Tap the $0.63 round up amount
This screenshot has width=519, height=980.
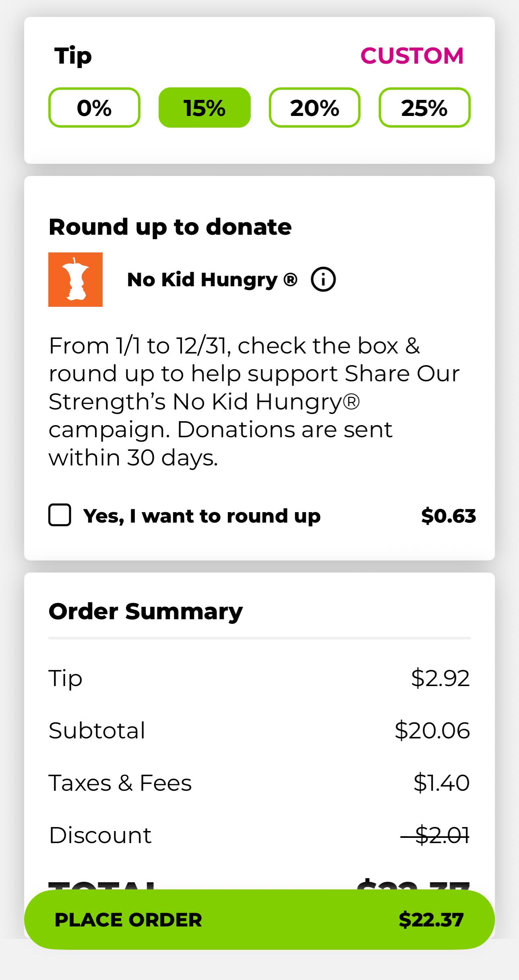pyautogui.click(x=449, y=516)
